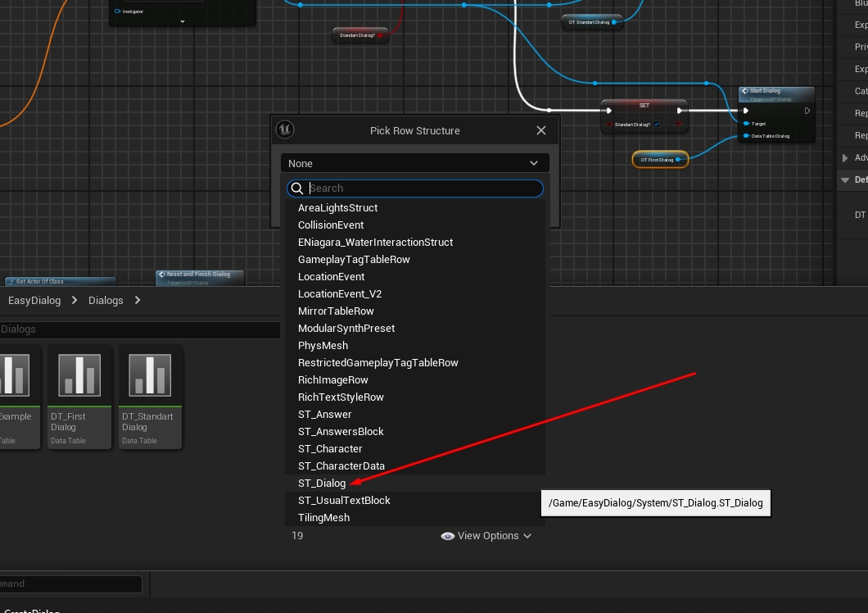Image resolution: width=868 pixels, height=613 pixels.
Task: Choose ST_Character in the structure list
Action: pyautogui.click(x=330, y=449)
